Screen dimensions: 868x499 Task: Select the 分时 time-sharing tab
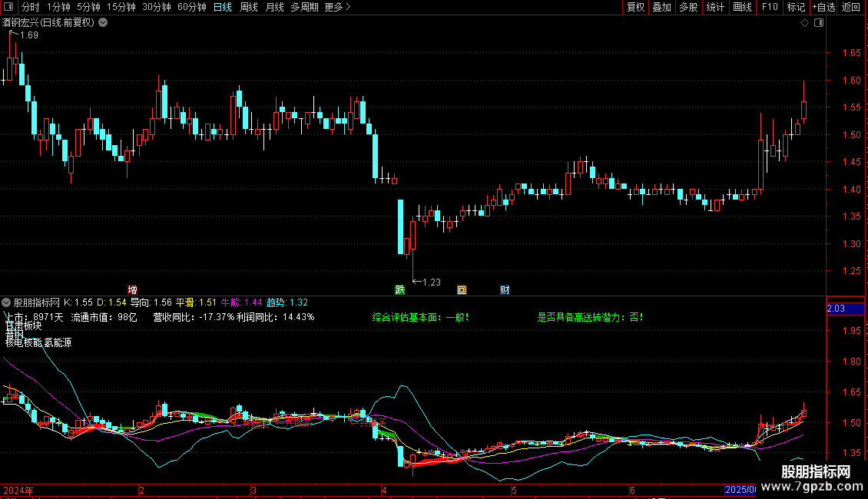point(31,7)
